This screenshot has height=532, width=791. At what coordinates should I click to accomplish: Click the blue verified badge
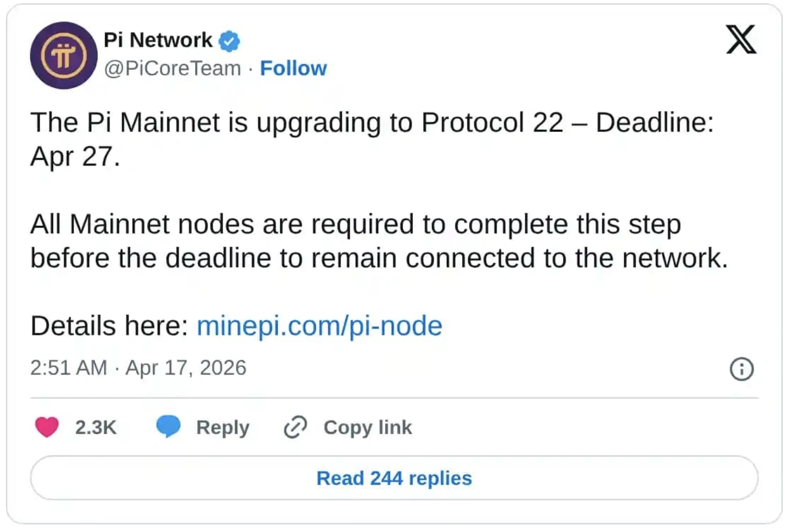(x=229, y=41)
